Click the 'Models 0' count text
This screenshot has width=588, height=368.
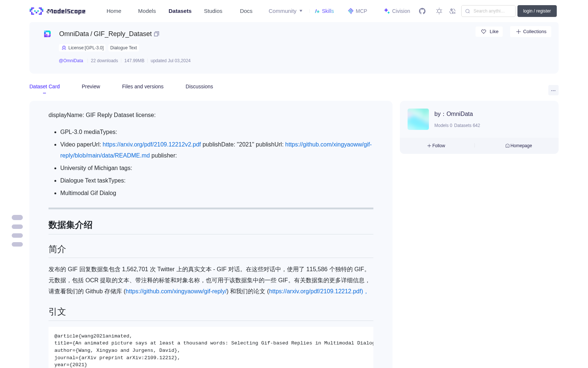coord(443,125)
